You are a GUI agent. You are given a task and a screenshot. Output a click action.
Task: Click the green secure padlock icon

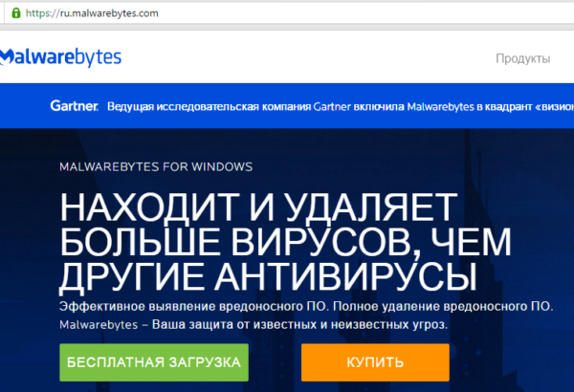coord(15,13)
